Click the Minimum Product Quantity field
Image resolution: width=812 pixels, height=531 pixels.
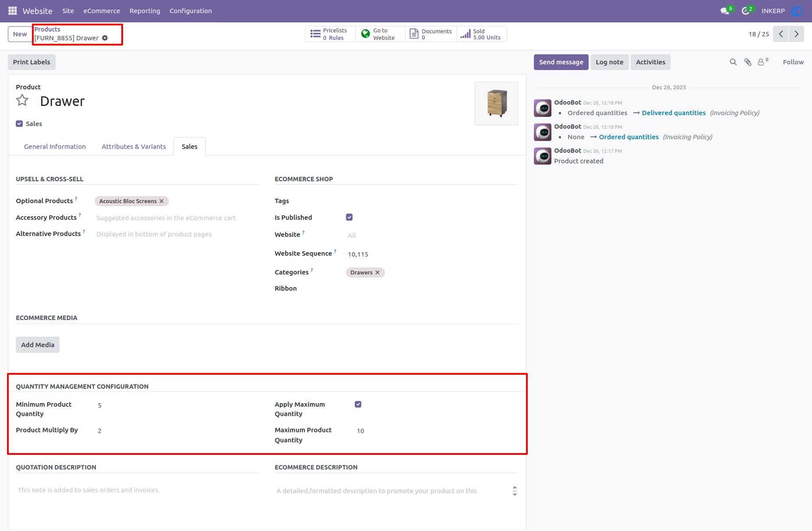tap(177, 405)
